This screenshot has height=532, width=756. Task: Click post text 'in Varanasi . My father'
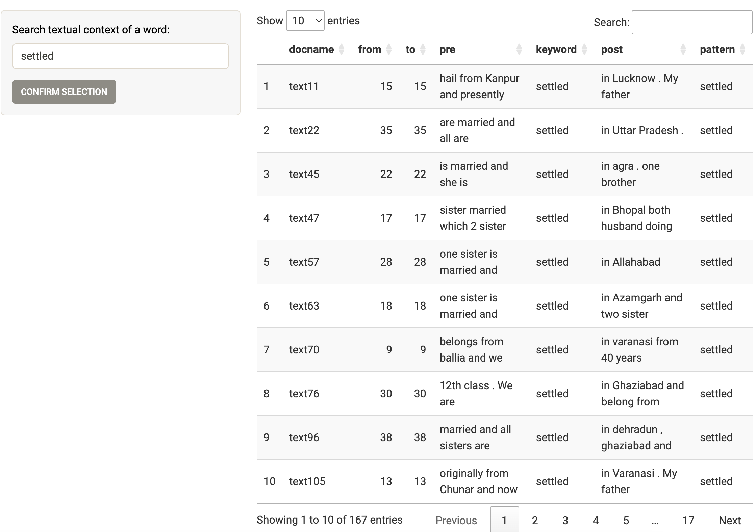pyautogui.click(x=639, y=481)
